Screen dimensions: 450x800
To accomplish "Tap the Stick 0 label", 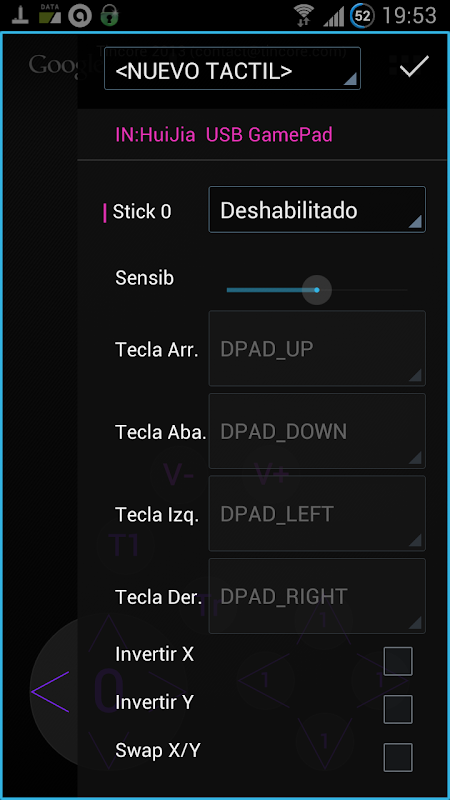I will [142, 212].
